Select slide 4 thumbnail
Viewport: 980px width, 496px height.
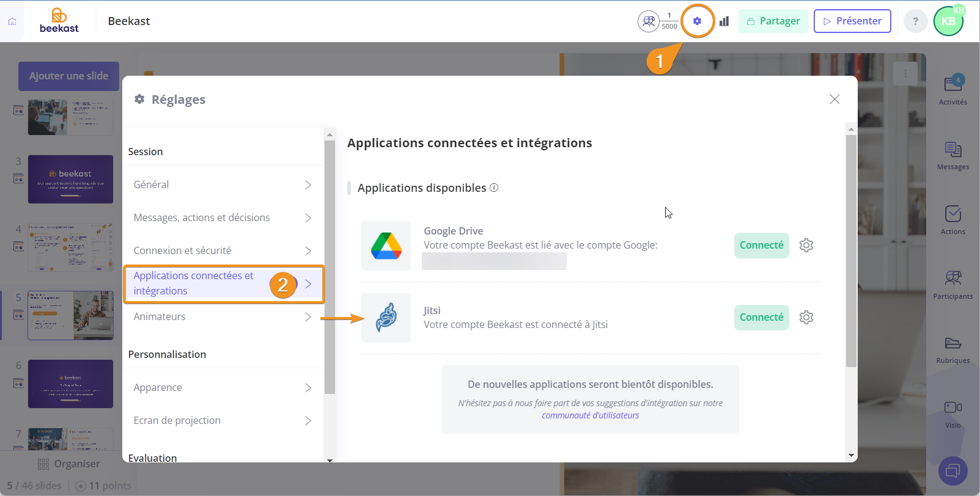(70, 247)
